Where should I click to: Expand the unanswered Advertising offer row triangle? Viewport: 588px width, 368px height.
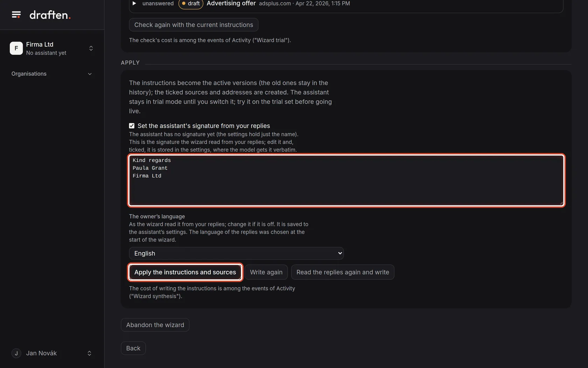click(134, 4)
